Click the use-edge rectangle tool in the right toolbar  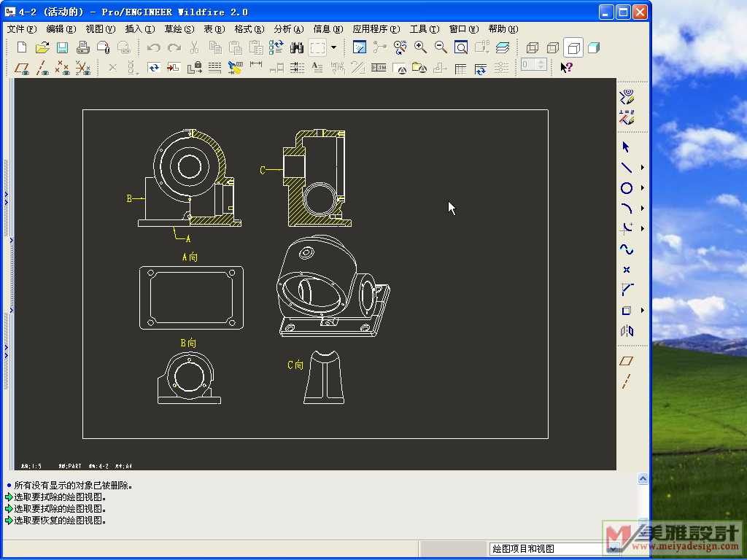tap(627, 311)
